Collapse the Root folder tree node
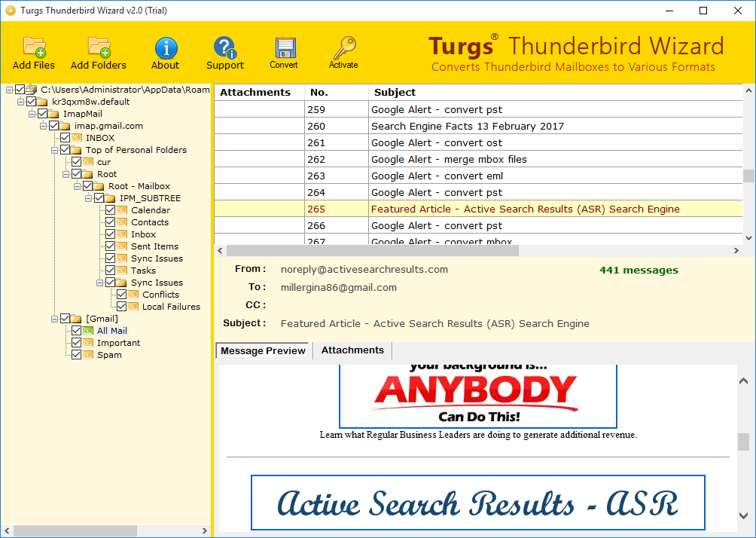The height and width of the screenshot is (538, 756). 66,174
